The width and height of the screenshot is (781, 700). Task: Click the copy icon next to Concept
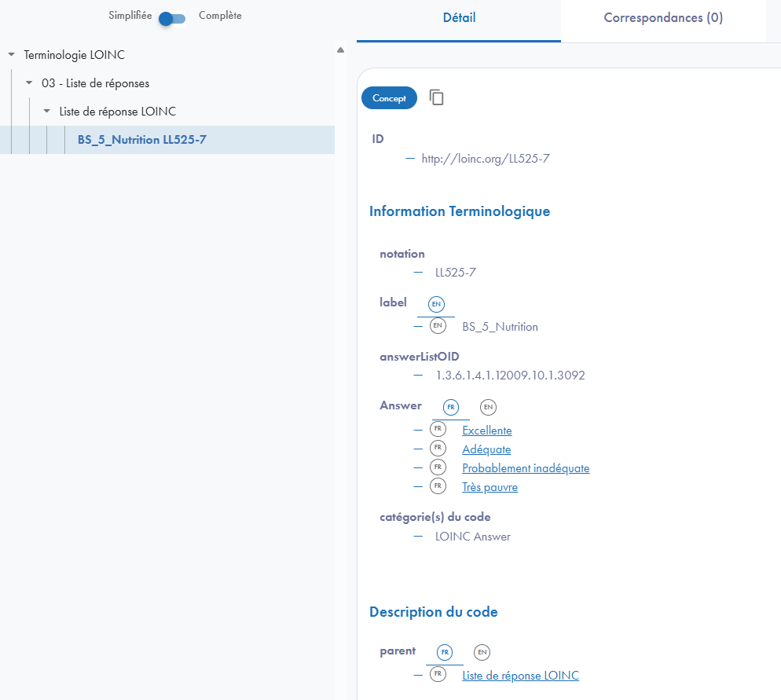tap(437, 97)
